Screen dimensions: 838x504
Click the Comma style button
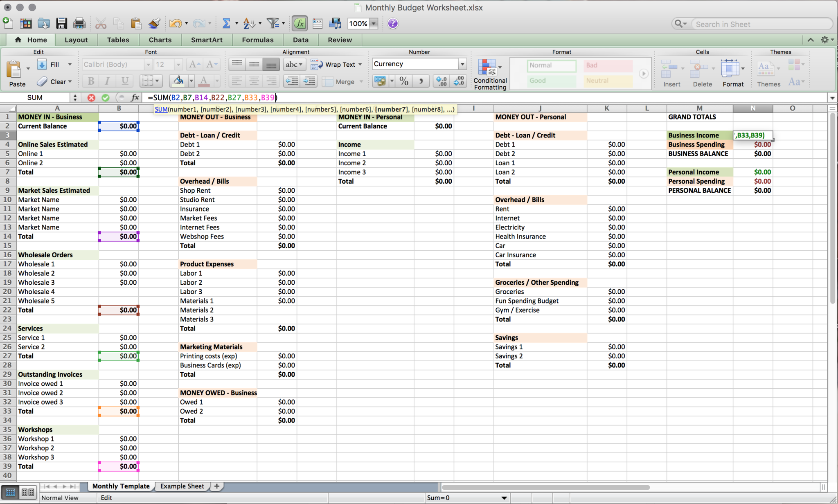421,81
